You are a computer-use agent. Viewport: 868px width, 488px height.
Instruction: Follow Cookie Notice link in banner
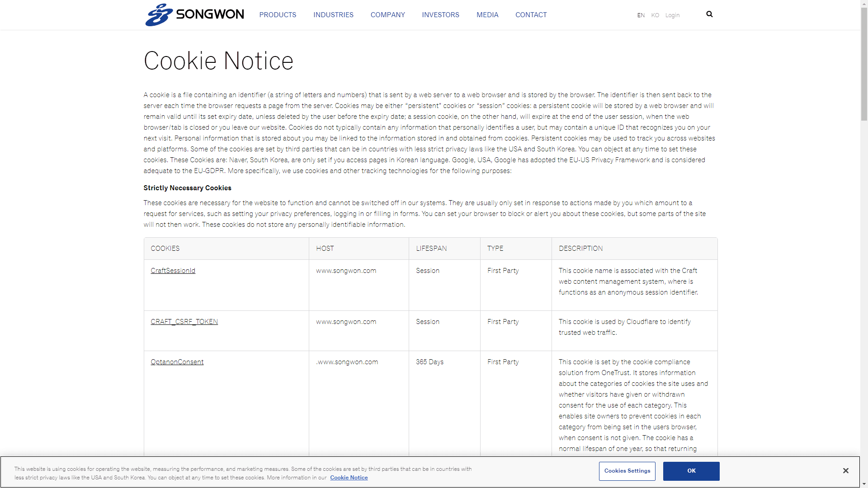[x=349, y=478]
